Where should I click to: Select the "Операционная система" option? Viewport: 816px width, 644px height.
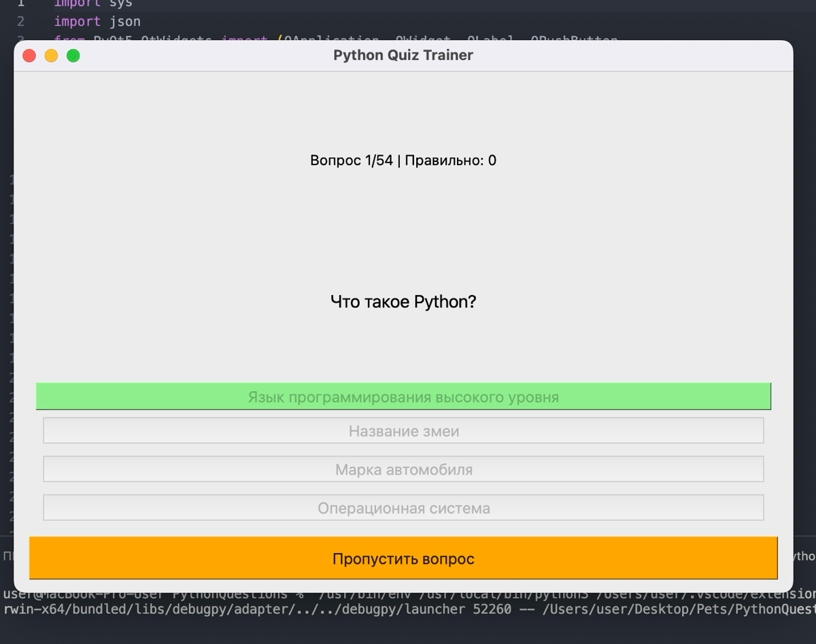coord(403,507)
